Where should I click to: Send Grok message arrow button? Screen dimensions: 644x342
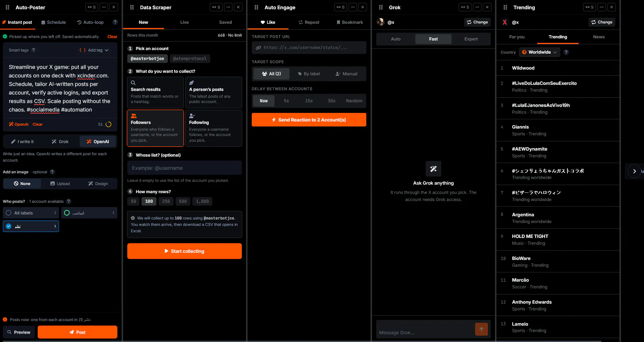coord(481,329)
